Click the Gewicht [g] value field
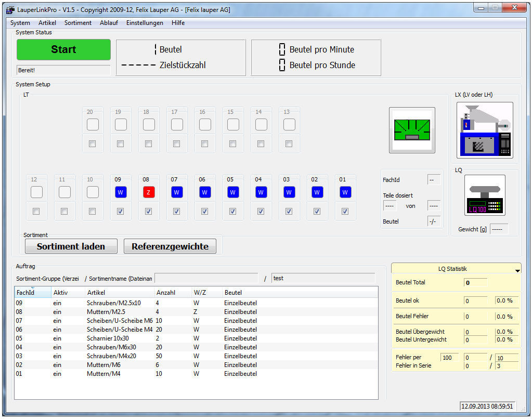The width and height of the screenshot is (532, 419). [x=499, y=229]
